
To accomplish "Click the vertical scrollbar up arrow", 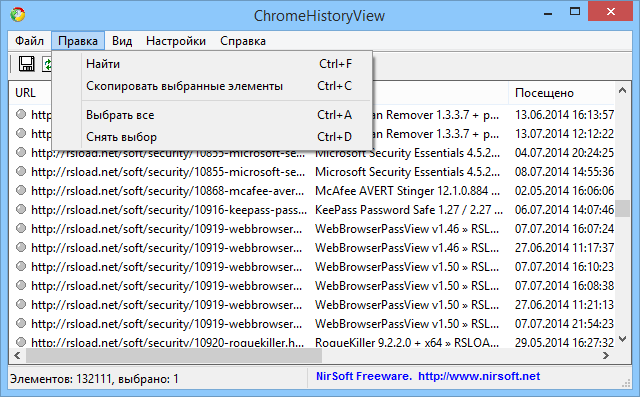I will (x=622, y=91).
